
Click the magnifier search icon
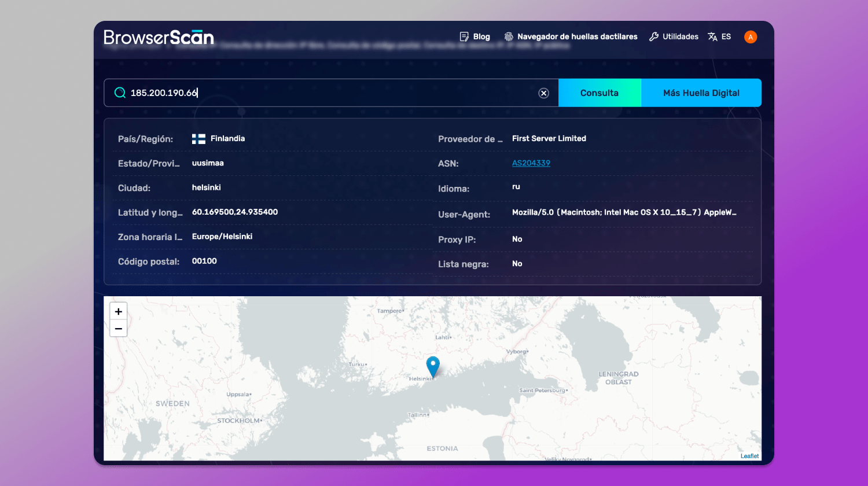120,93
